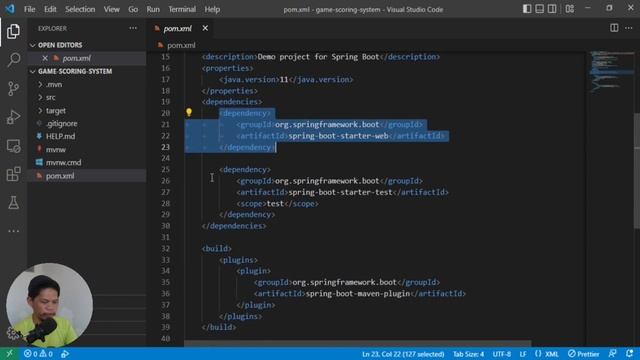640x360 pixels.
Task: Open the Terminal menu
Action: pos(182,9)
